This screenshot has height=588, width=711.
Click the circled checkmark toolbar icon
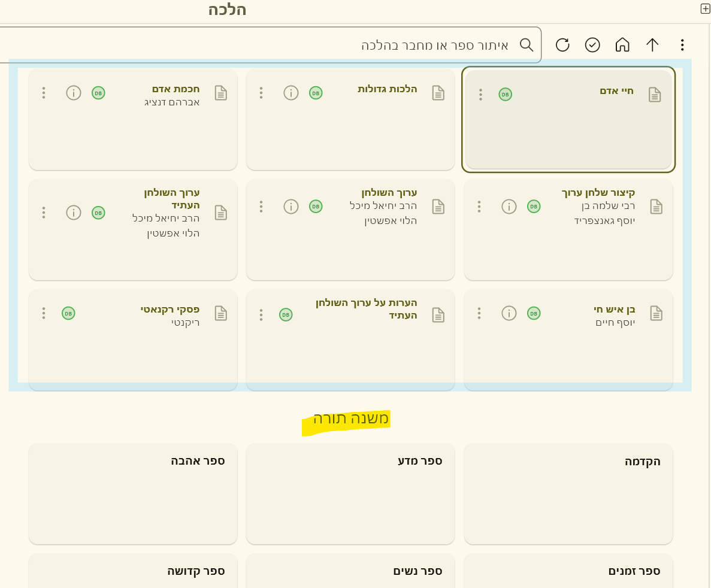(x=592, y=45)
